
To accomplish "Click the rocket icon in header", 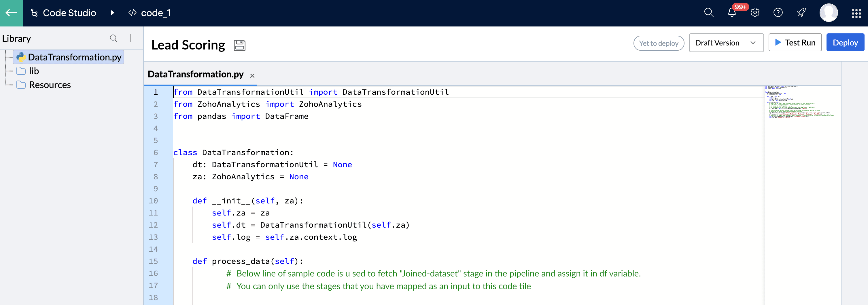I will click(801, 13).
